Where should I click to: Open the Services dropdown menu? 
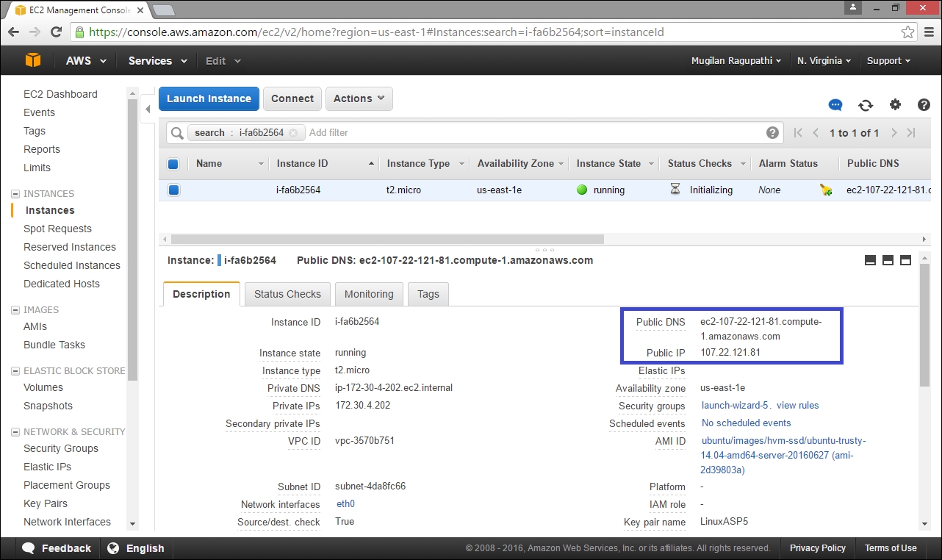tap(157, 61)
